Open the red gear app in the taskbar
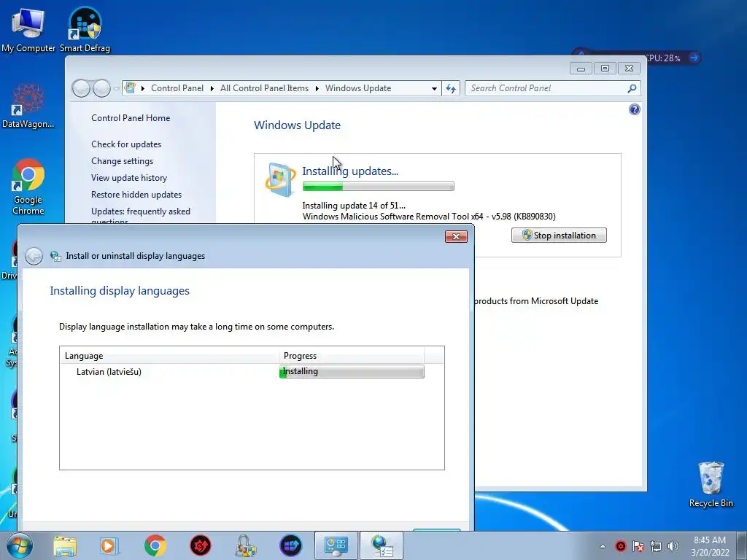Image resolution: width=747 pixels, height=560 pixels. [x=201, y=545]
